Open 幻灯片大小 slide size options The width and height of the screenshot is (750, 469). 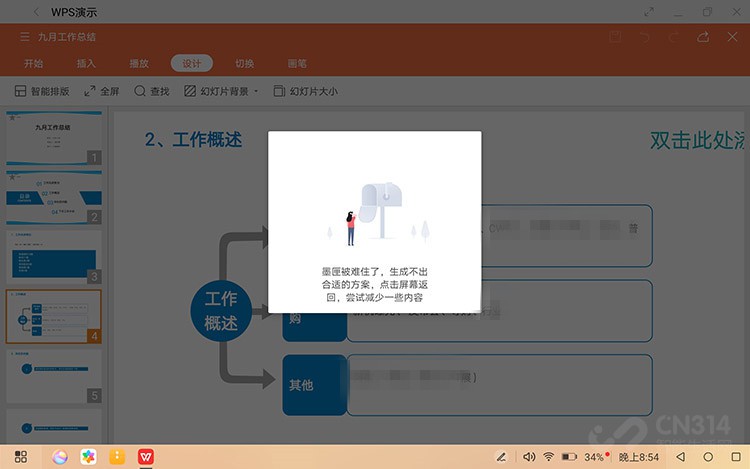pyautogui.click(x=305, y=91)
